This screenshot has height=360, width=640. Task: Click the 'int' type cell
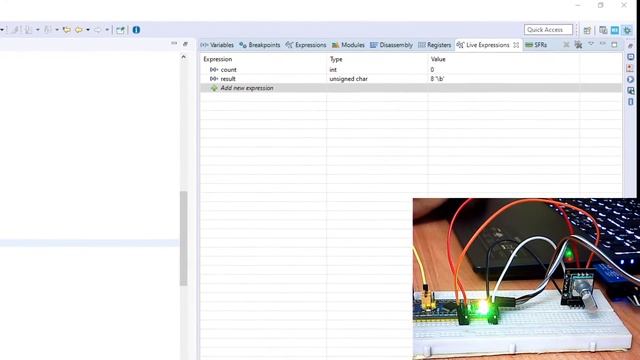[333, 70]
